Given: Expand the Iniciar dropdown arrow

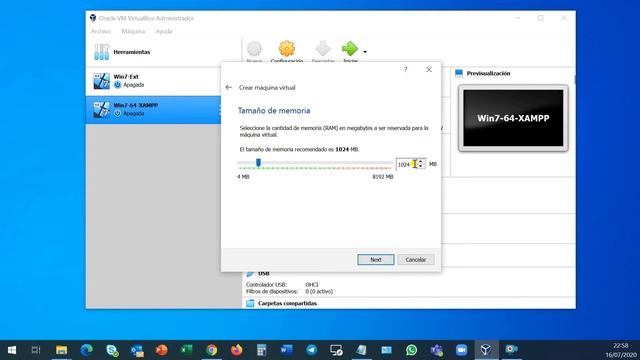Looking at the screenshot, I should (x=365, y=52).
